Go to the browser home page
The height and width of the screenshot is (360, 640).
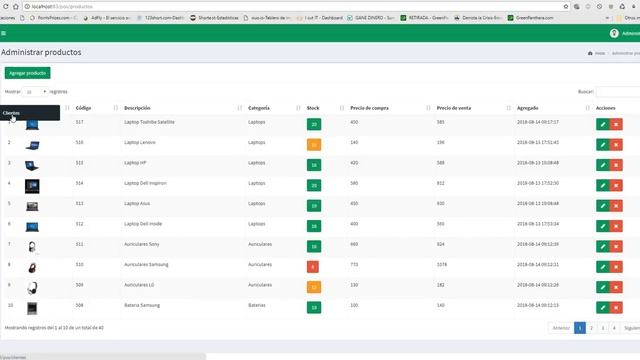click(16, 7)
